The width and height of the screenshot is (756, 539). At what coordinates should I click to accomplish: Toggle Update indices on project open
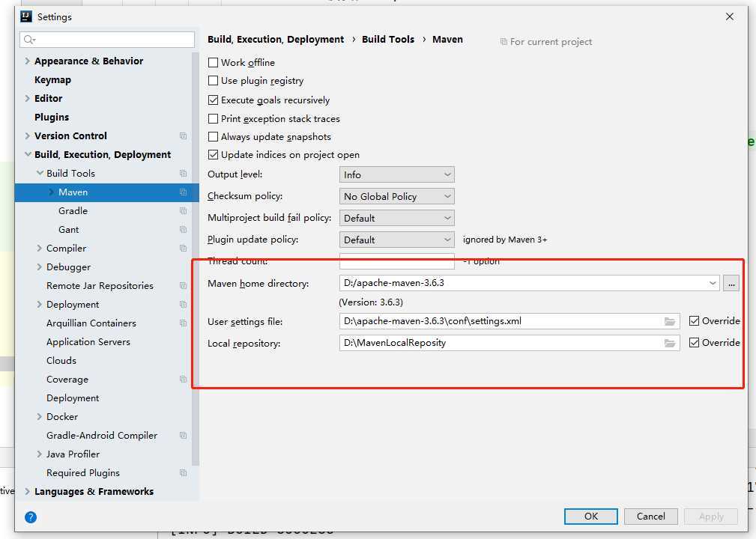[213, 155]
